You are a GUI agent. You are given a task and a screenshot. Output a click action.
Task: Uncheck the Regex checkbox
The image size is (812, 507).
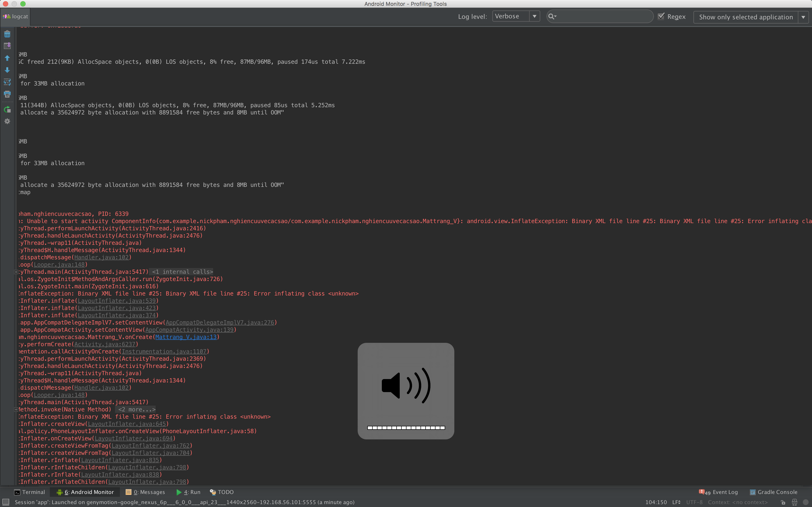tap(661, 16)
